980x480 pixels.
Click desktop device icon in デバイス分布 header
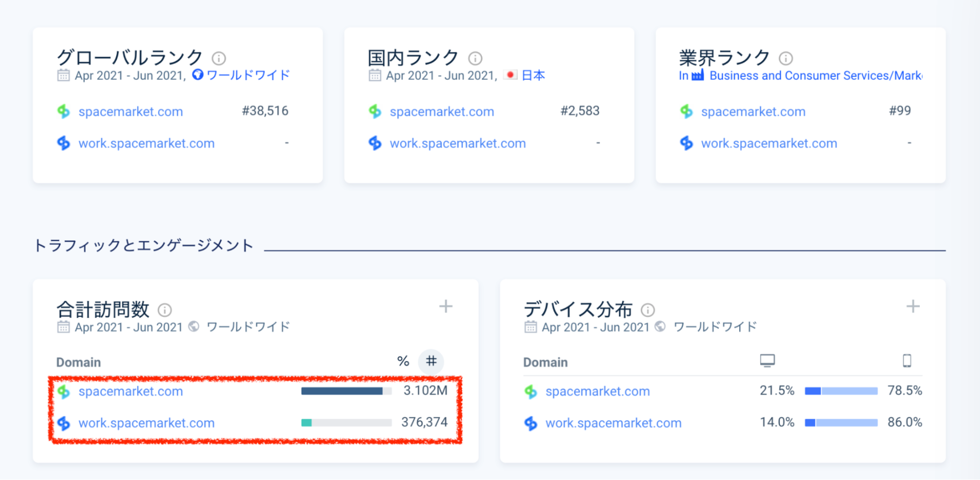click(767, 361)
